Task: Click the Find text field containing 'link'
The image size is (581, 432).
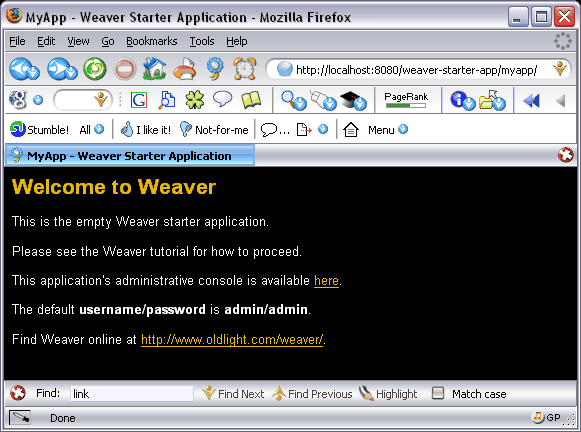Action: (132, 393)
